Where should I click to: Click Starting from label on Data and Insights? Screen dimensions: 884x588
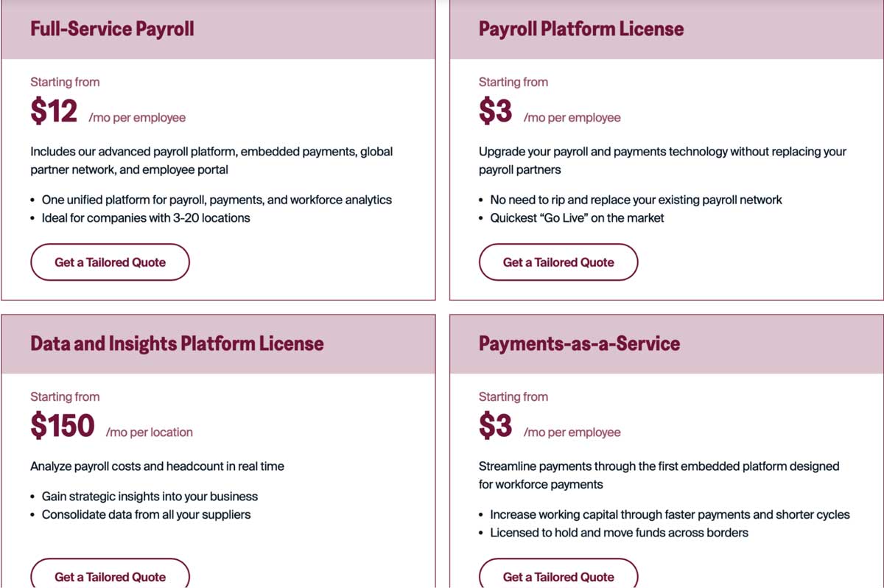(x=65, y=396)
